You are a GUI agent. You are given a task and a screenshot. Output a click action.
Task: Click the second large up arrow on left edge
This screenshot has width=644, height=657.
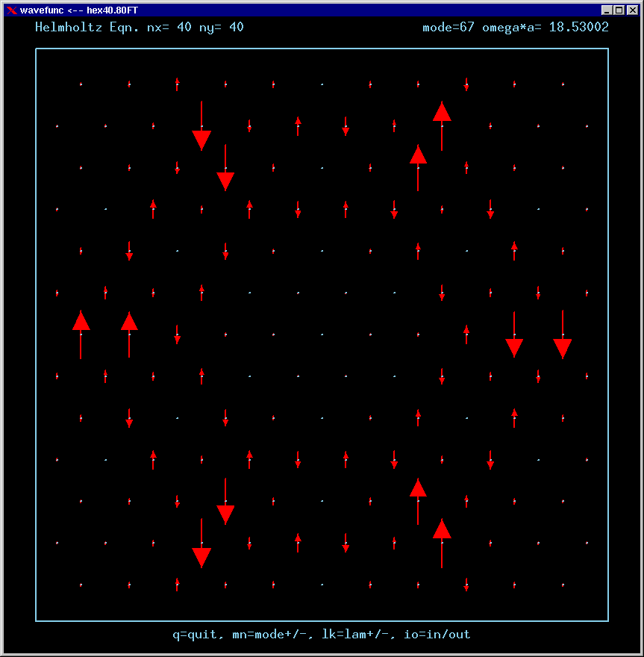pos(129,334)
